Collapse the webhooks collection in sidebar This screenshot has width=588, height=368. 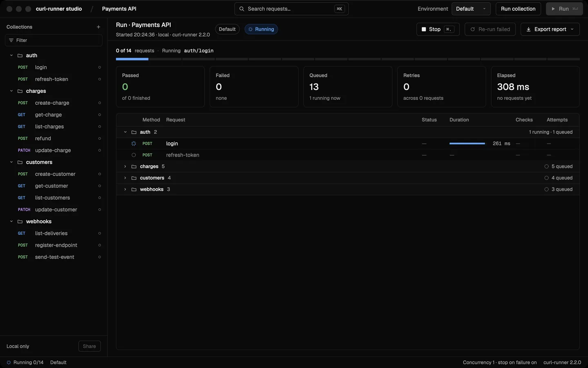click(x=11, y=222)
